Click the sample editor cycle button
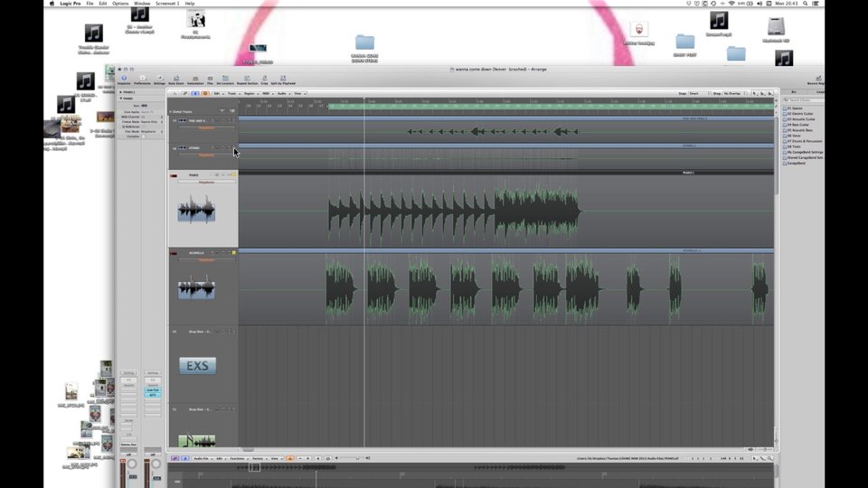868x488 pixels. 327,459
